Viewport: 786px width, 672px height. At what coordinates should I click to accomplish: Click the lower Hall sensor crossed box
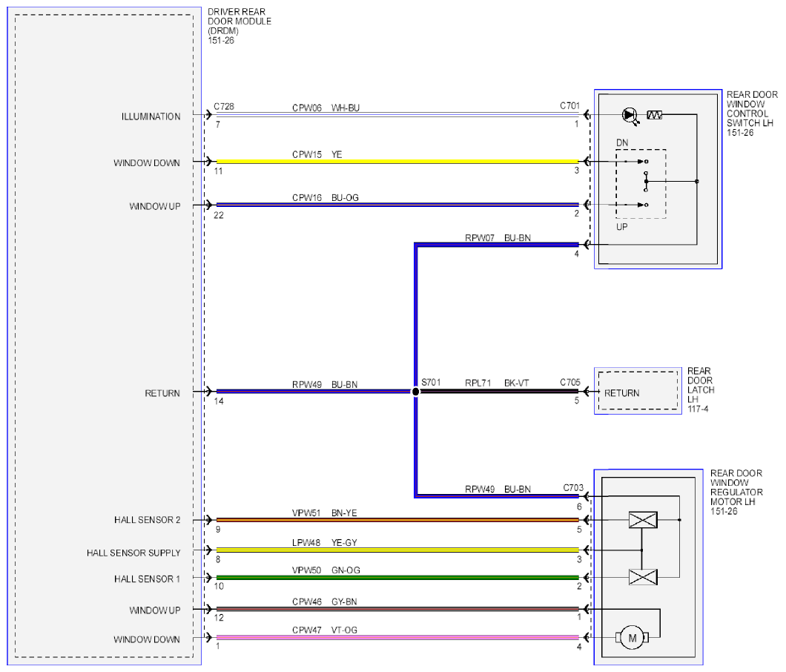pos(643,577)
